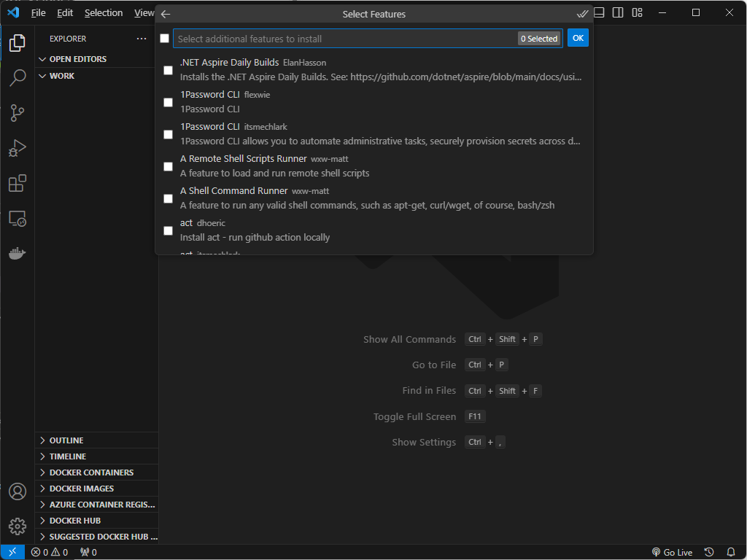The image size is (747, 560).
Task: Click the 0 Selected badge
Action: click(x=539, y=39)
